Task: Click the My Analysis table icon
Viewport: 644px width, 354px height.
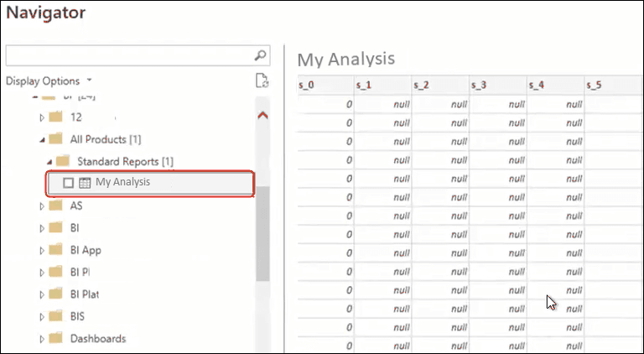Action: (x=85, y=183)
